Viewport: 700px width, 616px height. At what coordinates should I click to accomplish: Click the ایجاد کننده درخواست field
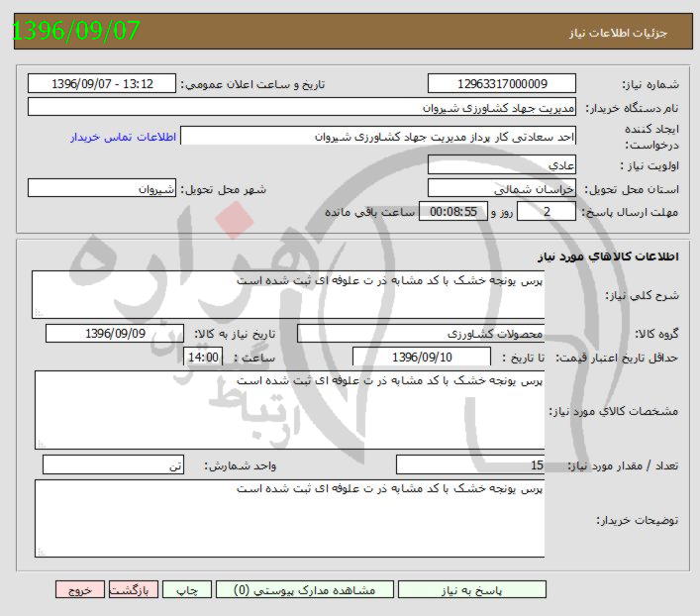click(x=378, y=137)
